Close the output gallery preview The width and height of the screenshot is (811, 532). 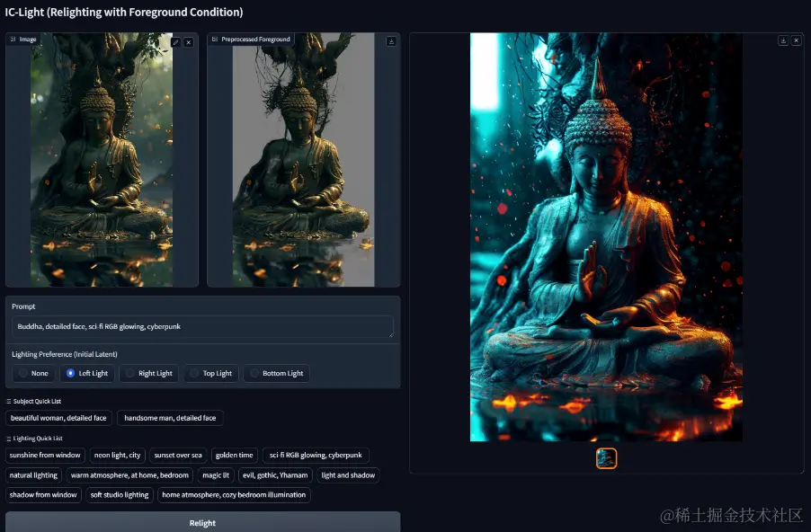pyautogui.click(x=797, y=40)
